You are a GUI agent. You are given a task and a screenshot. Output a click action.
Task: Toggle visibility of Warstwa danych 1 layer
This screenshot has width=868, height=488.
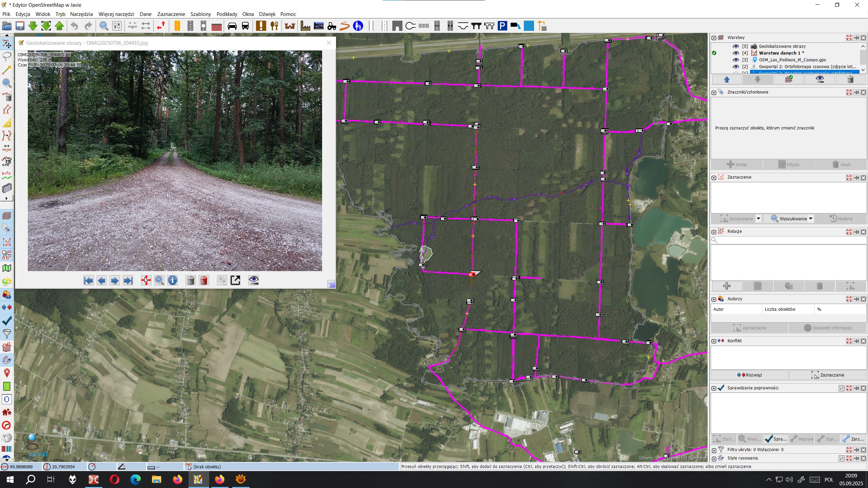[735, 53]
